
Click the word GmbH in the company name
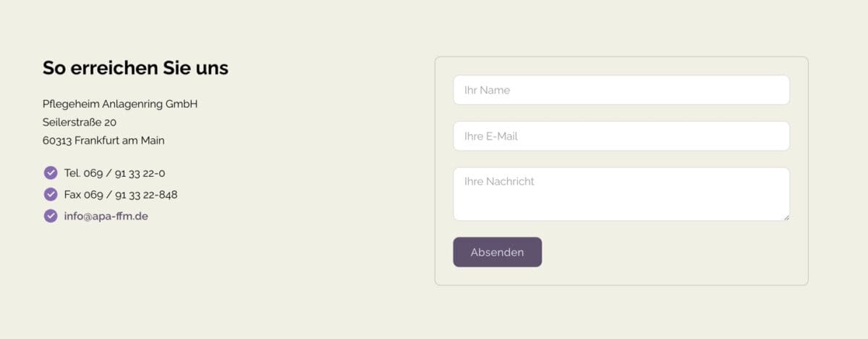pos(182,104)
